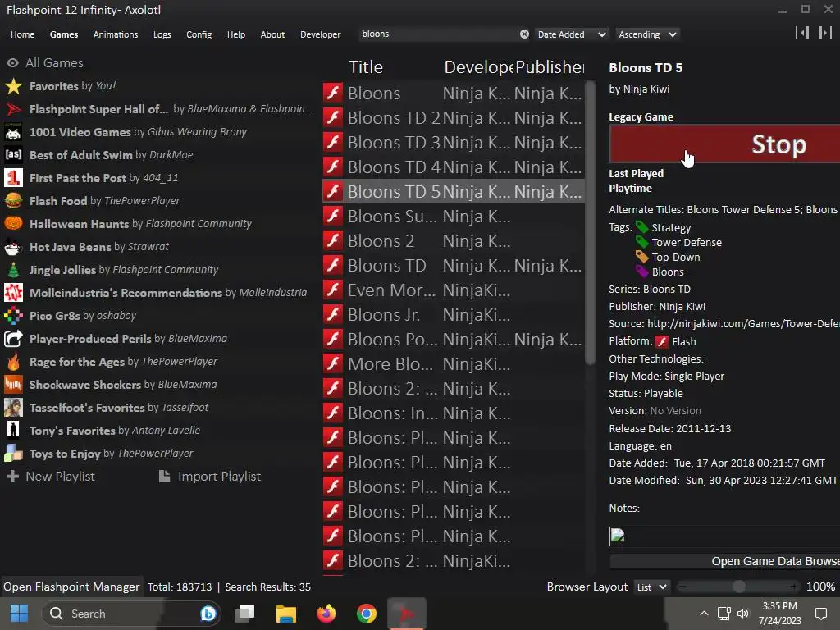Click the Flash platform icon in details

coord(662,342)
